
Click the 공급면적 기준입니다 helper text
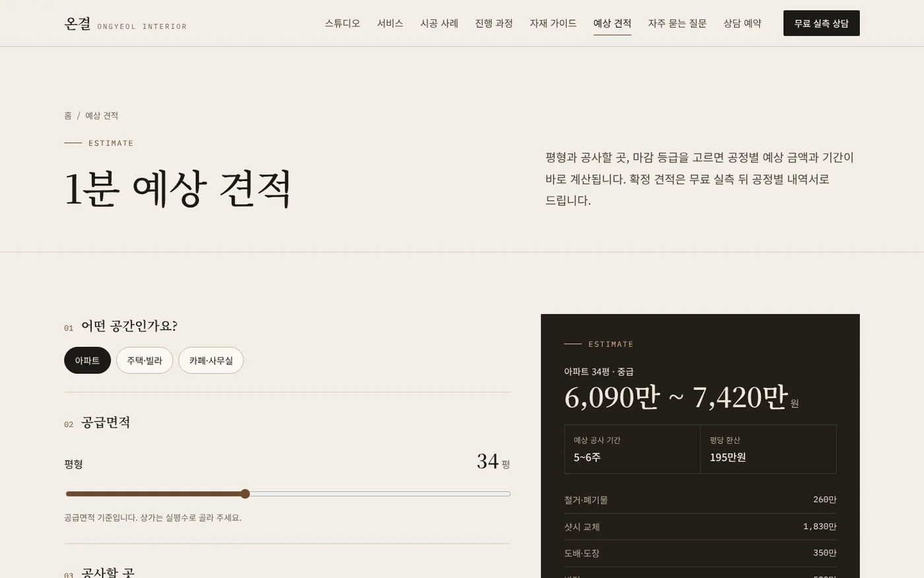pos(152,518)
